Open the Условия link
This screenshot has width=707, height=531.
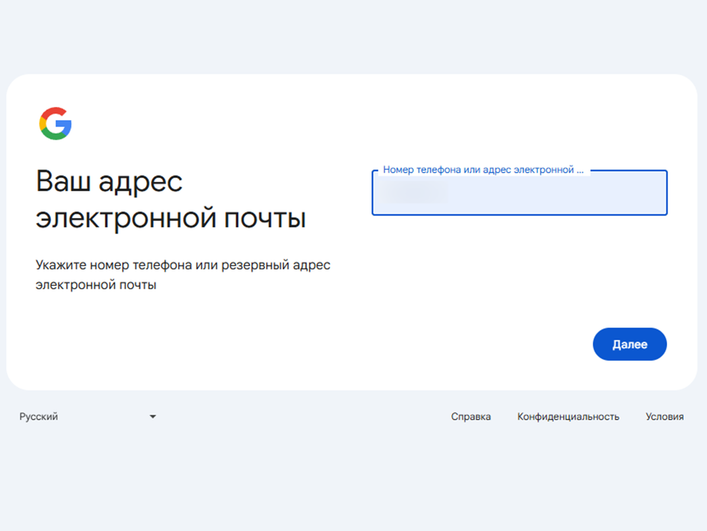pyautogui.click(x=665, y=417)
